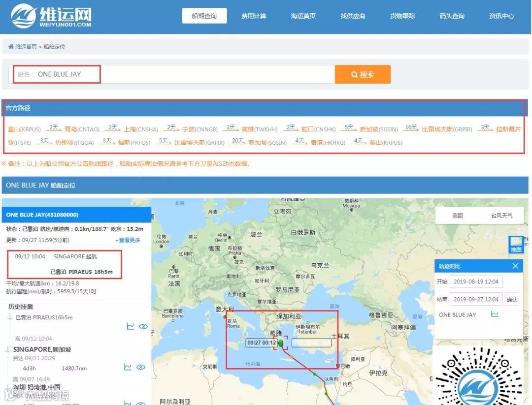Image resolution: width=532 pixels, height=405 pixels.
Task: Click 高雄(TWKHH) port in route
Action: point(260,129)
